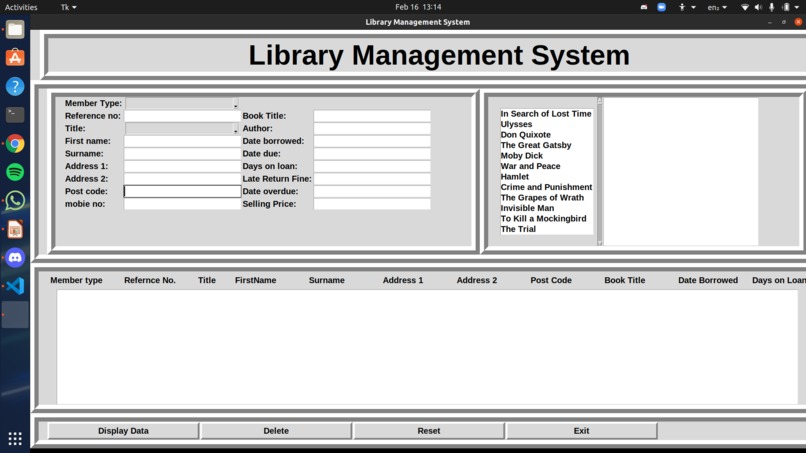Focus the Post code input field
Image resolution: width=806 pixels, height=453 pixels.
pyautogui.click(x=182, y=191)
